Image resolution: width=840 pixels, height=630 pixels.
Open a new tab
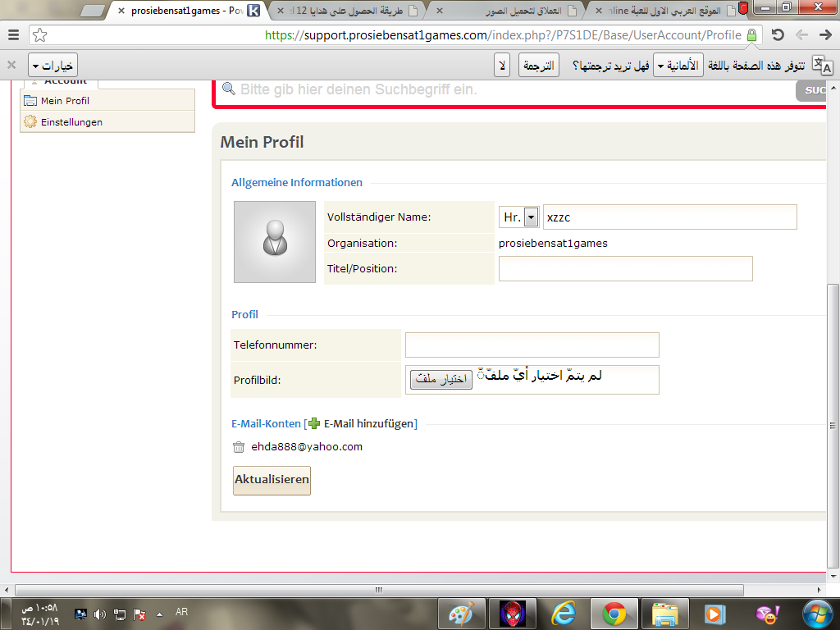(92, 11)
